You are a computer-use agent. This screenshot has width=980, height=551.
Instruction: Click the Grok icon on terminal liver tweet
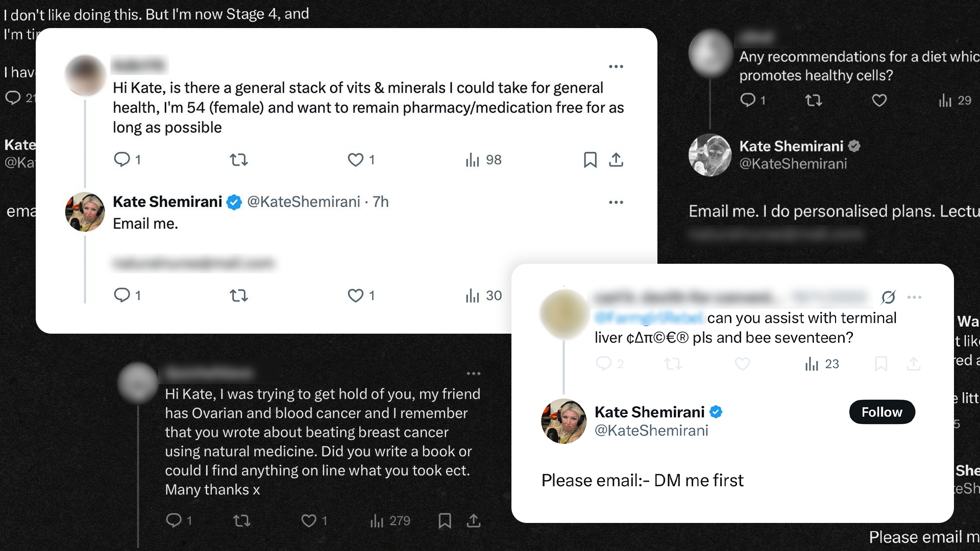point(888,297)
